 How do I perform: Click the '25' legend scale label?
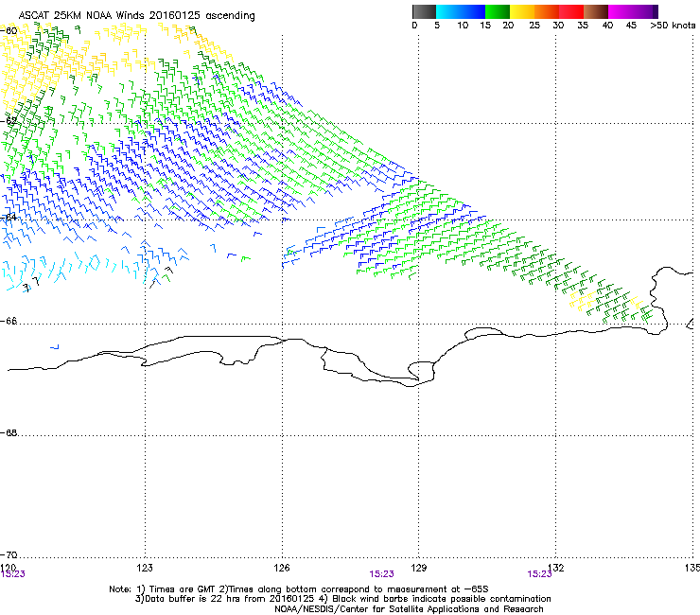534,26
